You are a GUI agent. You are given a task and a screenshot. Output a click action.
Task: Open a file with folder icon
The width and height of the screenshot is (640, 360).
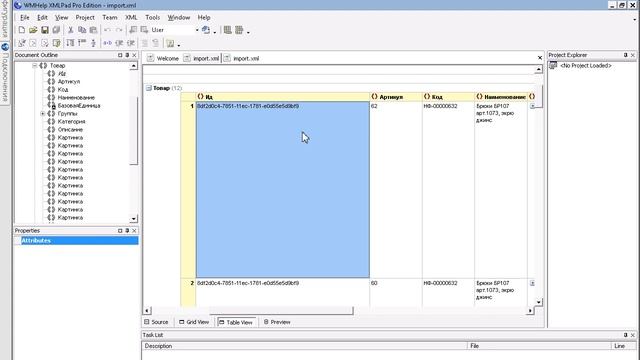33,30
